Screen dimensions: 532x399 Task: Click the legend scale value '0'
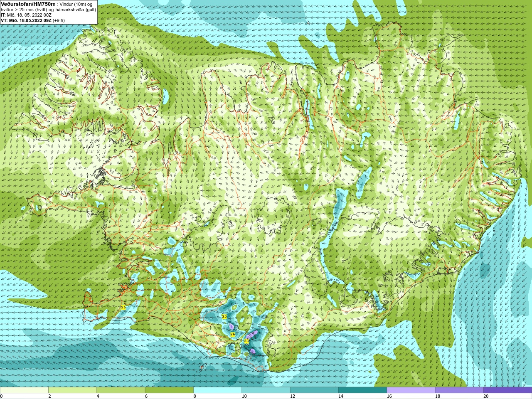pyautogui.click(x=1, y=396)
